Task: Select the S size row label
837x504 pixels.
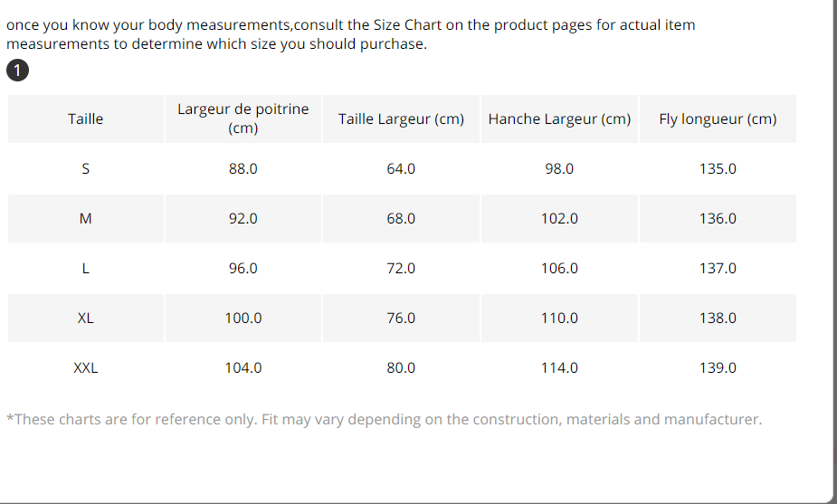Action: tap(85, 169)
